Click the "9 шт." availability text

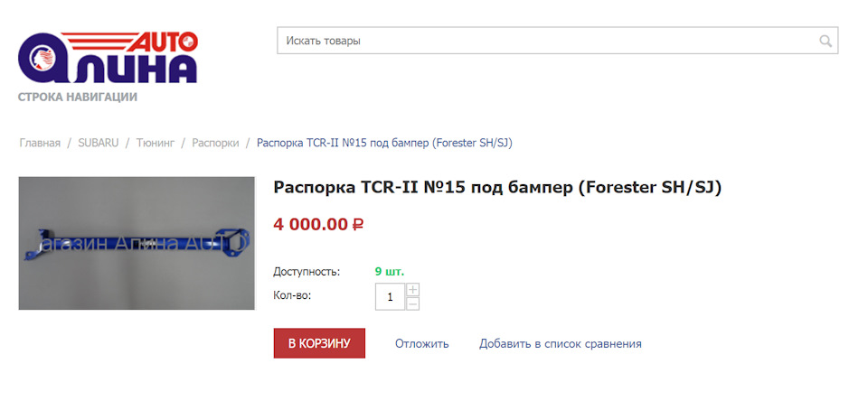tap(390, 271)
